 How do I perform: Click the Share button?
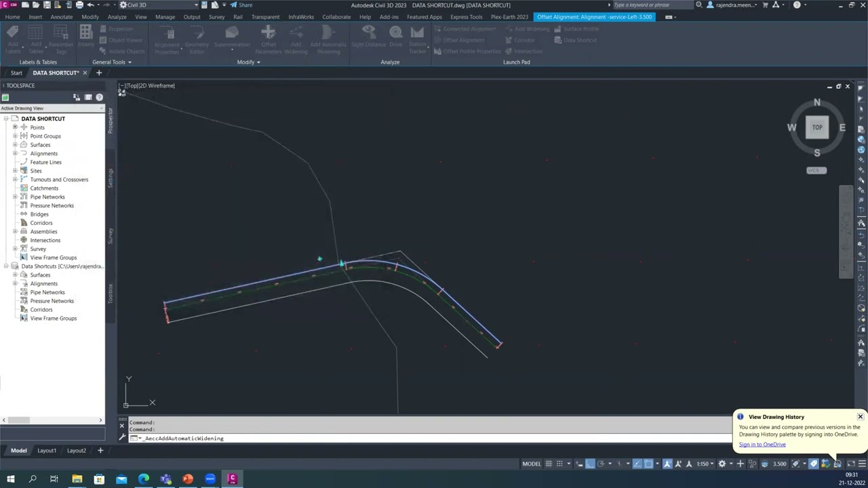pos(241,5)
